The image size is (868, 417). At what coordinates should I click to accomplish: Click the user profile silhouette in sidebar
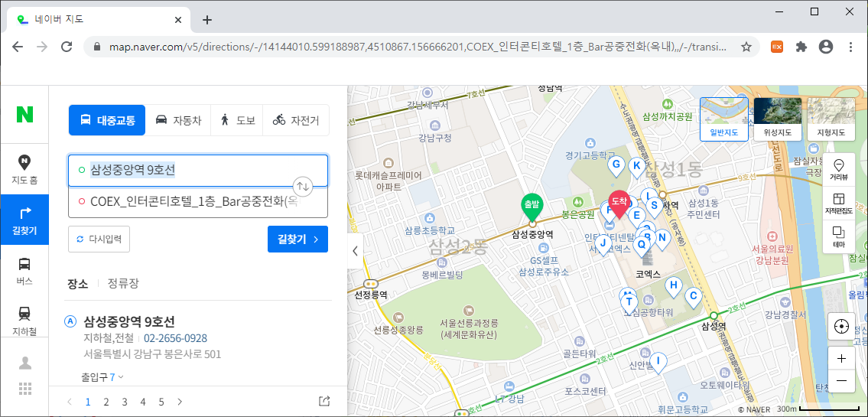click(25, 363)
